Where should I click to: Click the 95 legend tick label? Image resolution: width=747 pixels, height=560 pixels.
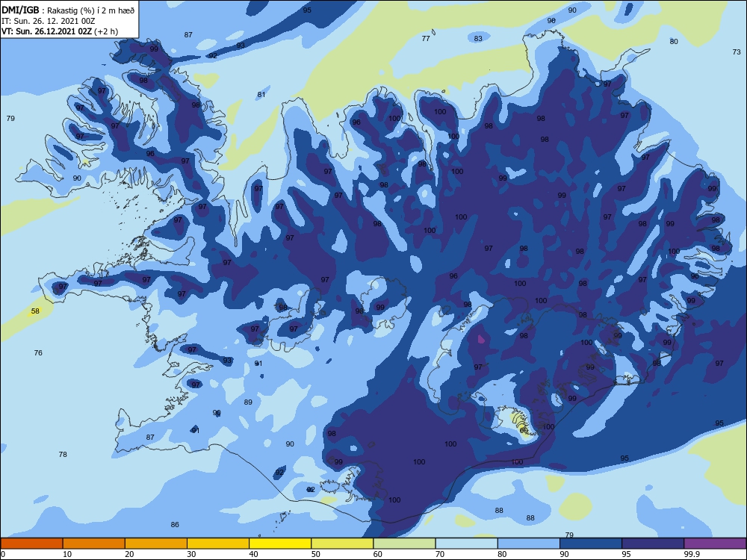[x=627, y=554]
